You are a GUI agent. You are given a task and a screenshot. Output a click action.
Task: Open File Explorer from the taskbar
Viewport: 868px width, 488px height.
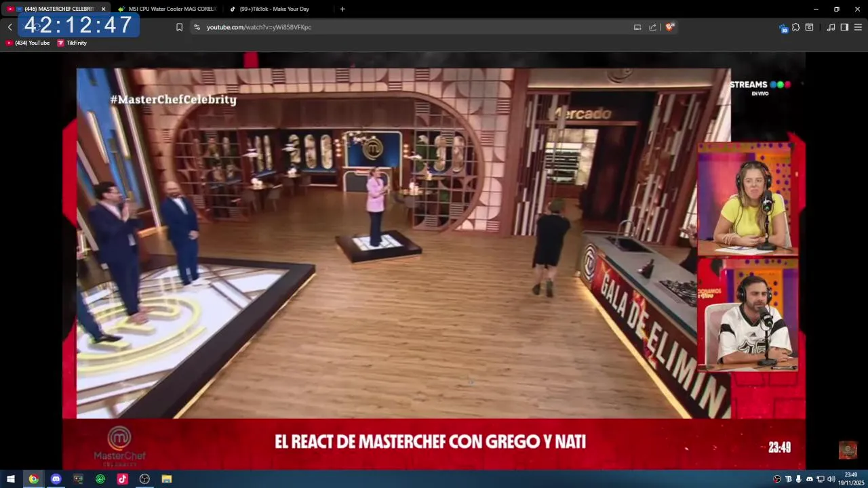[167, 479]
